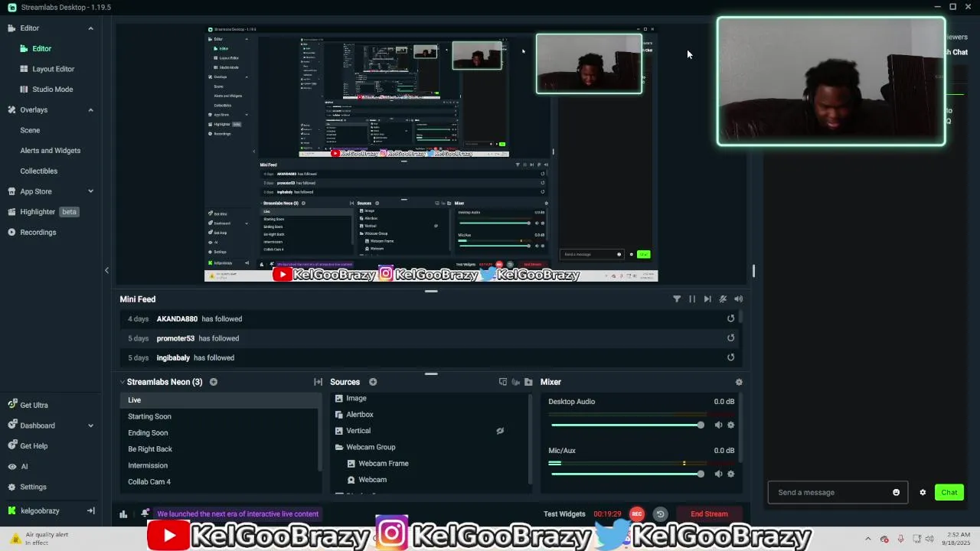Collapse the Editor sidebar section

[x=90, y=28]
